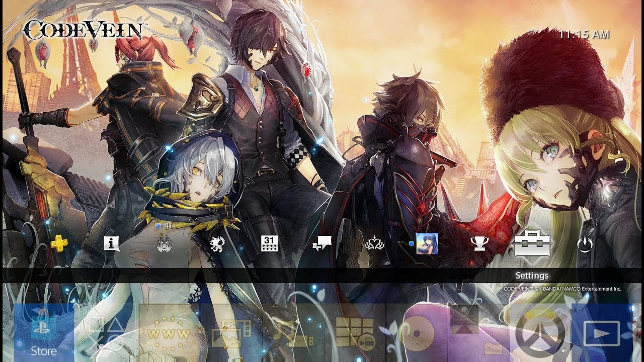Click the 11:15 AM clock
The height and width of the screenshot is (362, 644).
click(584, 34)
